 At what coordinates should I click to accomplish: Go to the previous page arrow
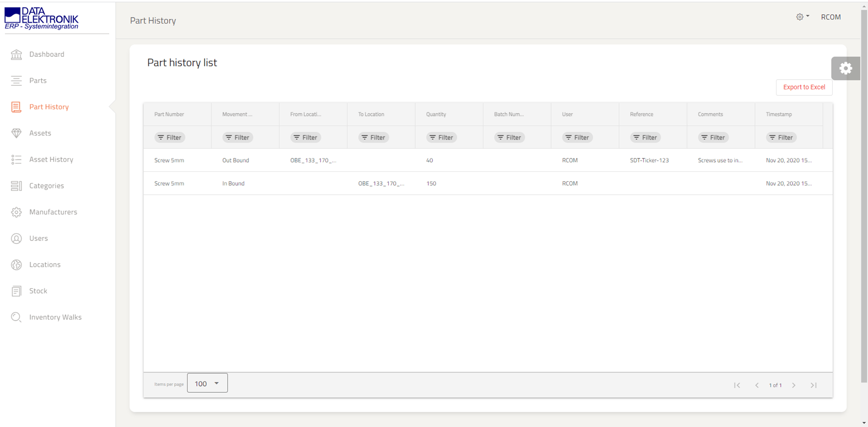click(757, 385)
